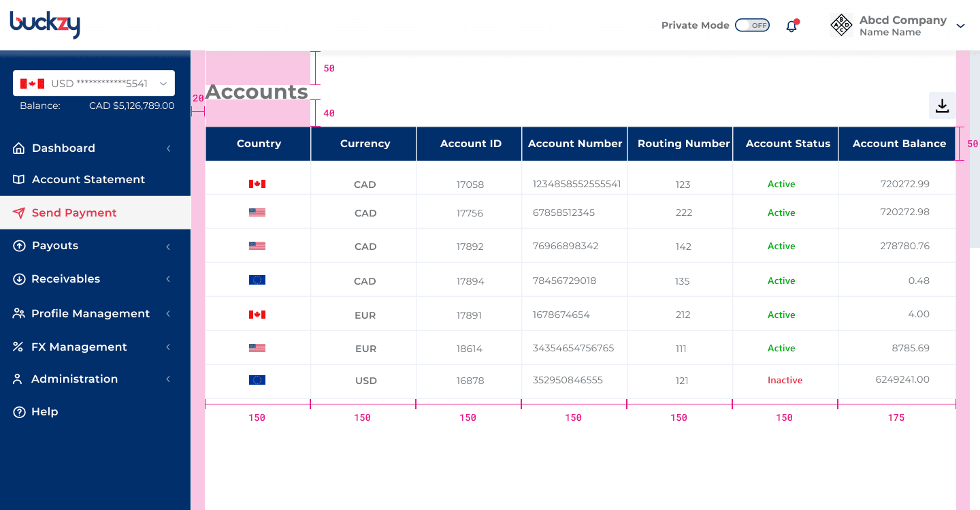Click the US flag in row 17756
980x510 pixels.
pos(257,212)
